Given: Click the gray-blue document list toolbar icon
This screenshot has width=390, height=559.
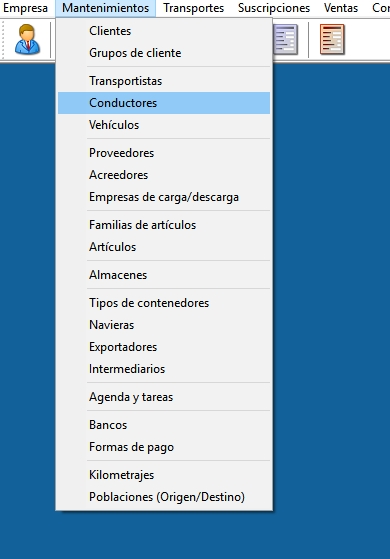Looking at the screenshot, I should [286, 39].
